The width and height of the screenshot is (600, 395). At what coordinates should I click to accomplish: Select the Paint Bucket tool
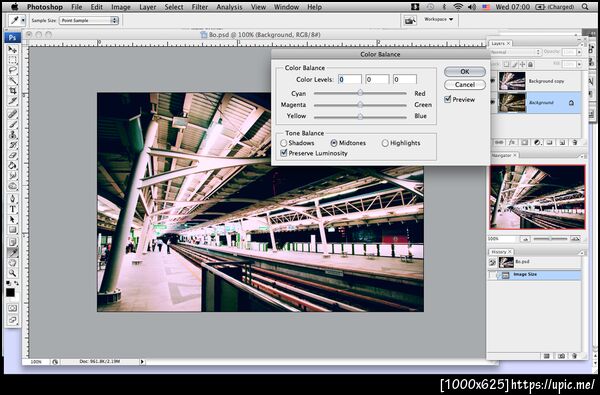tap(13, 166)
